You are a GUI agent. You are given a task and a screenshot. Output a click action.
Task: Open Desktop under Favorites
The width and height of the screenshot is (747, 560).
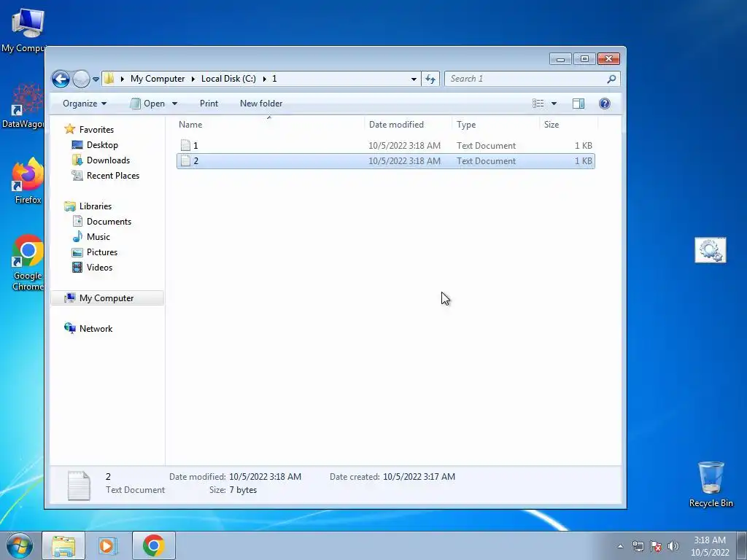(102, 145)
